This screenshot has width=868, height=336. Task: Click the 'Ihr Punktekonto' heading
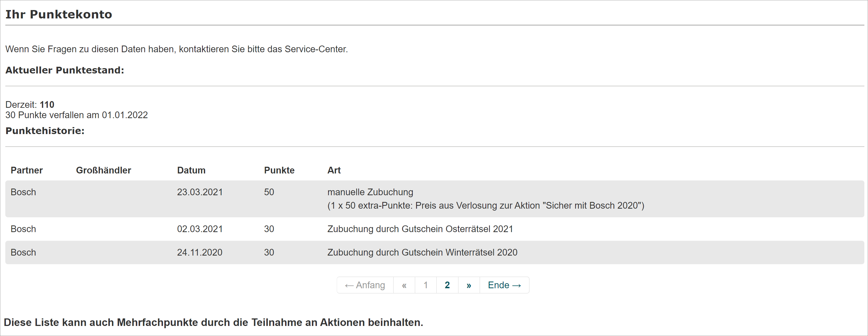(59, 14)
